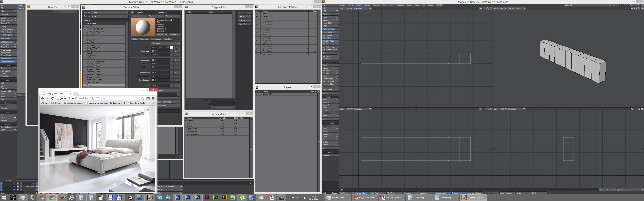
Task: Reload the page in Chrome browser
Action: [x=52, y=98]
